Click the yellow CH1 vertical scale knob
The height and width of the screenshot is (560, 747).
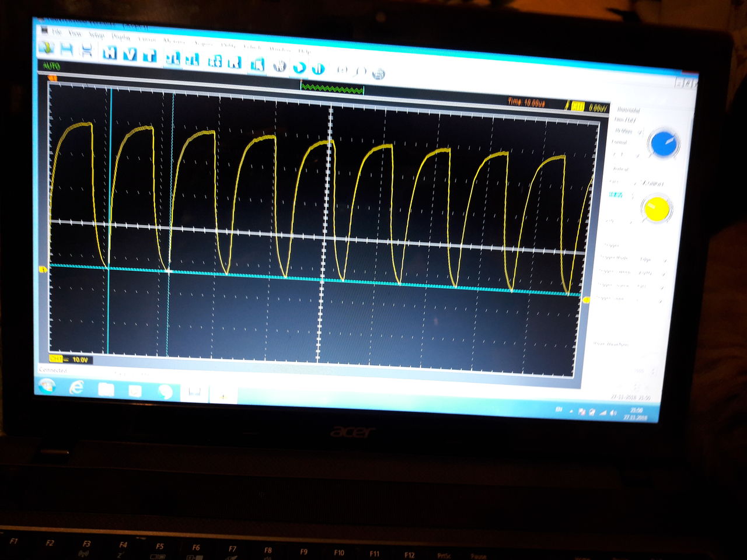tap(657, 209)
